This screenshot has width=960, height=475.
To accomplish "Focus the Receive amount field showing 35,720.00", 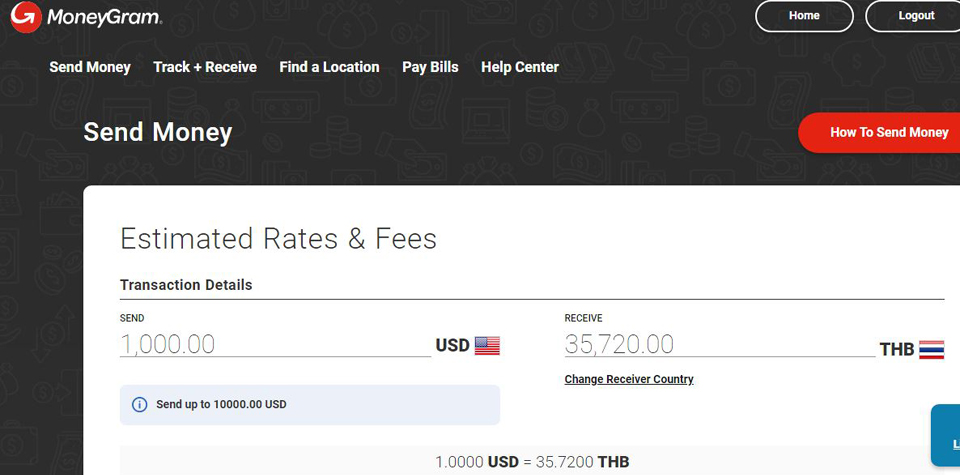I will pyautogui.click(x=720, y=345).
